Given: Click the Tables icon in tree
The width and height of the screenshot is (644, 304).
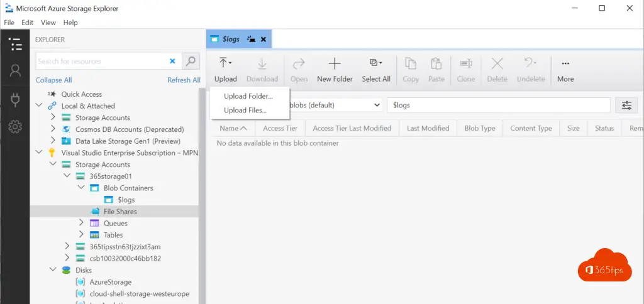Looking at the screenshot, I should (94, 235).
